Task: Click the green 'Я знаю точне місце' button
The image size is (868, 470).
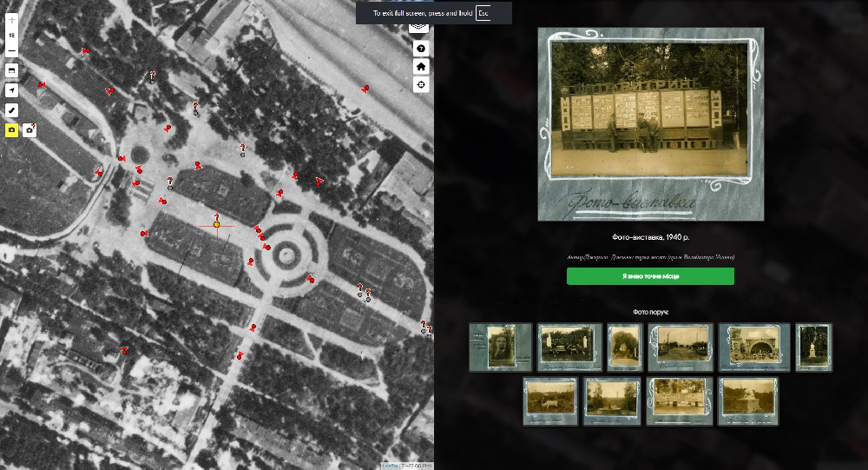Action: coord(650,276)
